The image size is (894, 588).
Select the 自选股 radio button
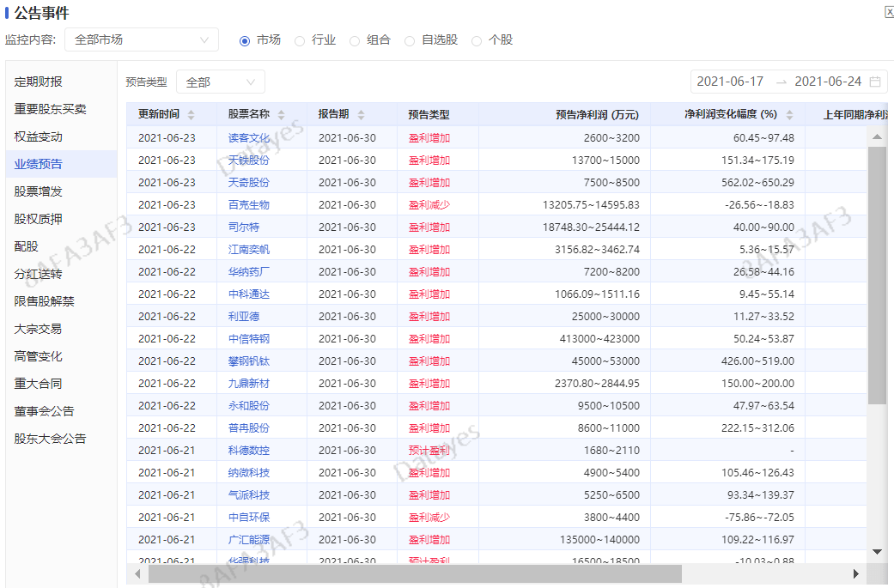coord(410,40)
